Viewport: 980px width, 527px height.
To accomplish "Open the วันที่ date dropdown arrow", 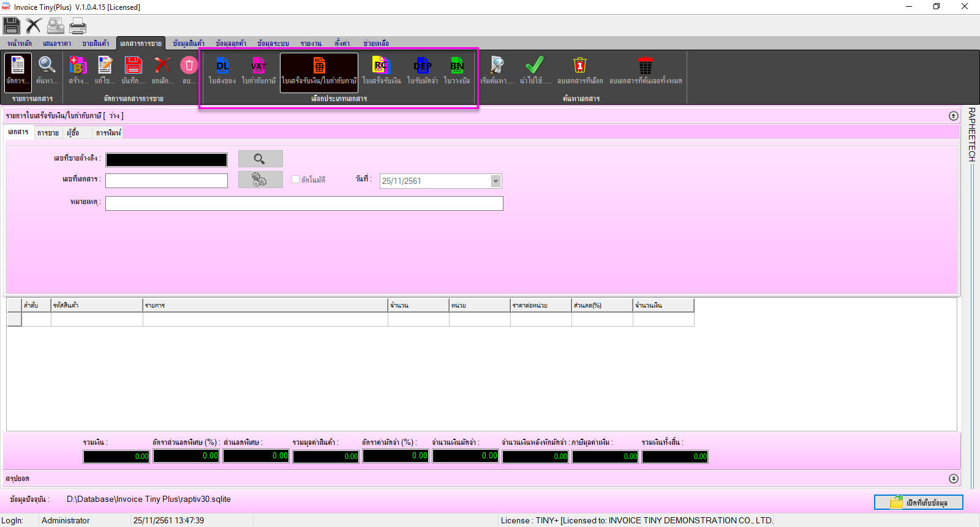I will 496,181.
